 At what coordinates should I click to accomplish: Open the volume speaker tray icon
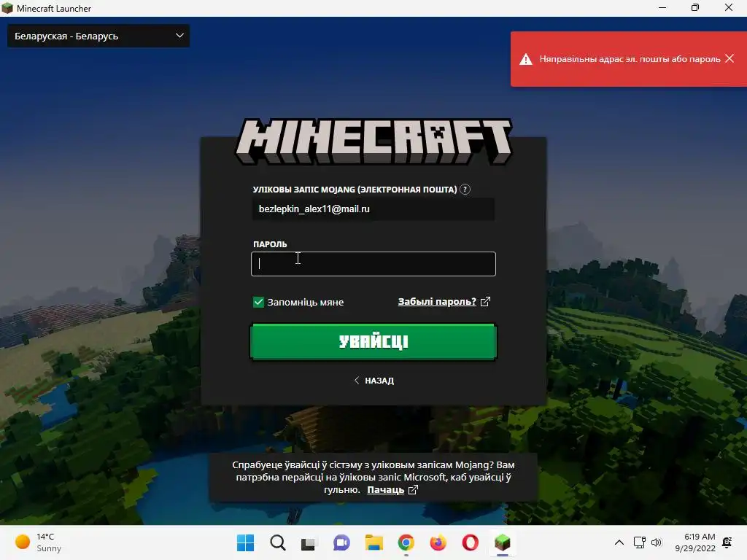[656, 542]
